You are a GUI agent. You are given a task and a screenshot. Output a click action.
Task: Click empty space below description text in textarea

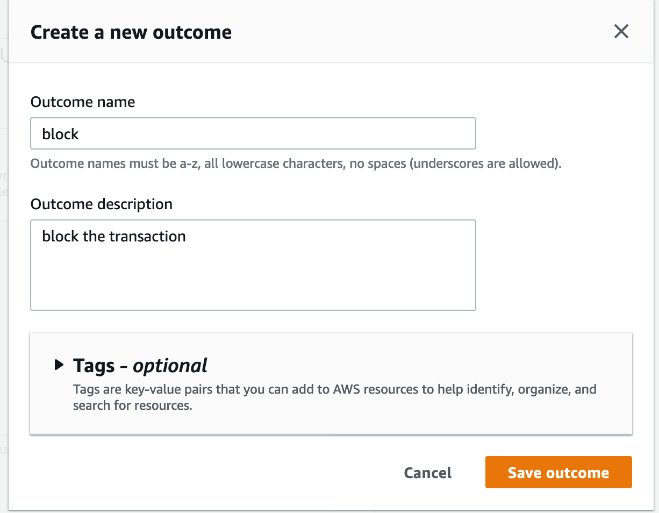pyautogui.click(x=252, y=285)
